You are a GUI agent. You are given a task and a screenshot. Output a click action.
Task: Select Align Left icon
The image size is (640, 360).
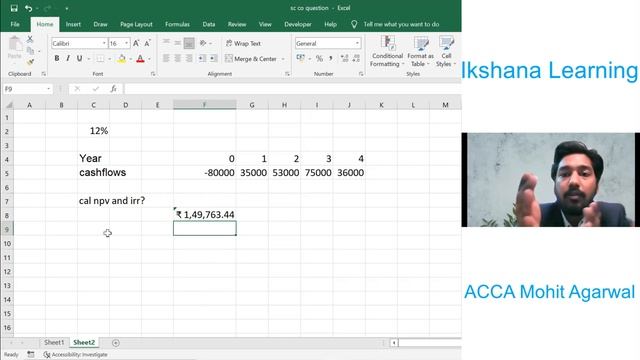166,58
